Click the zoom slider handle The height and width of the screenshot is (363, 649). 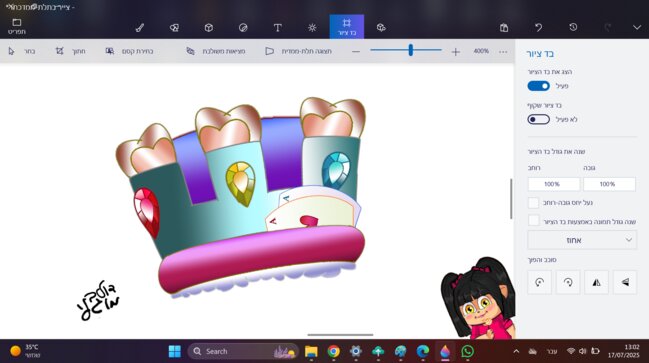411,50
